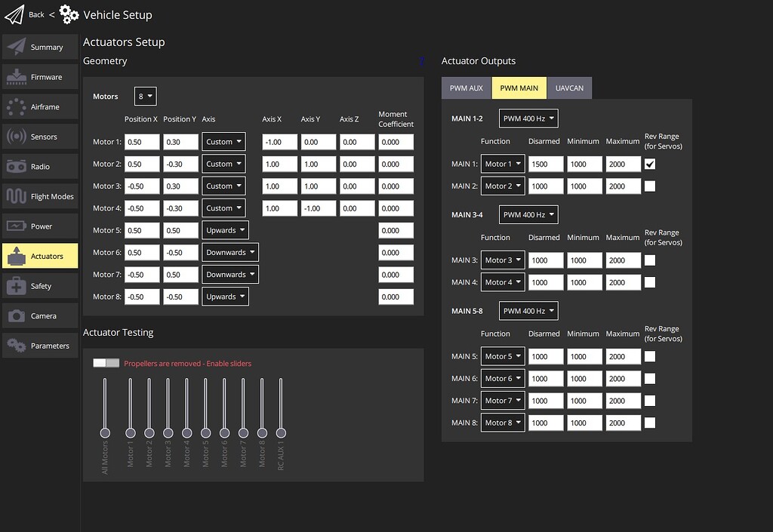Switch to the UAVCAN tab
Viewport: 773px width, 532px height.
pyautogui.click(x=569, y=88)
